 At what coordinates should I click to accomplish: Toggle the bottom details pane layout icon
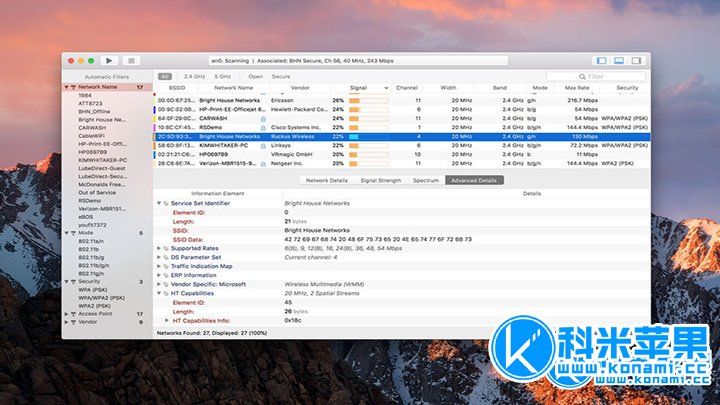pyautogui.click(x=619, y=61)
